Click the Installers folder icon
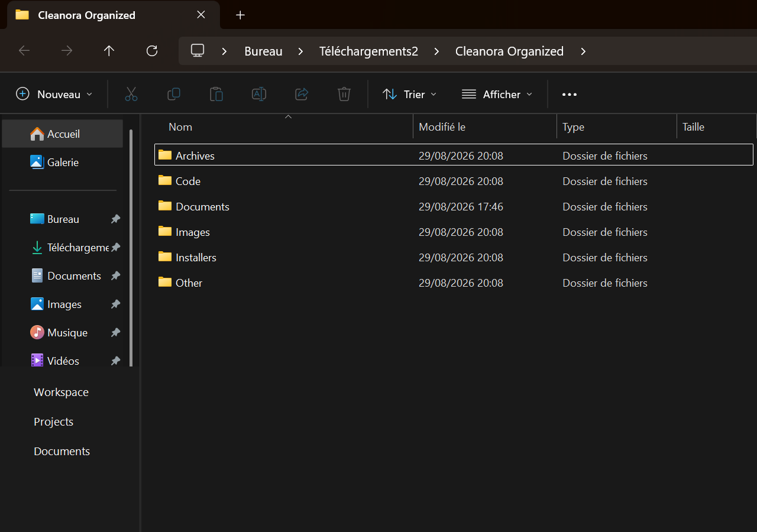 click(x=165, y=257)
